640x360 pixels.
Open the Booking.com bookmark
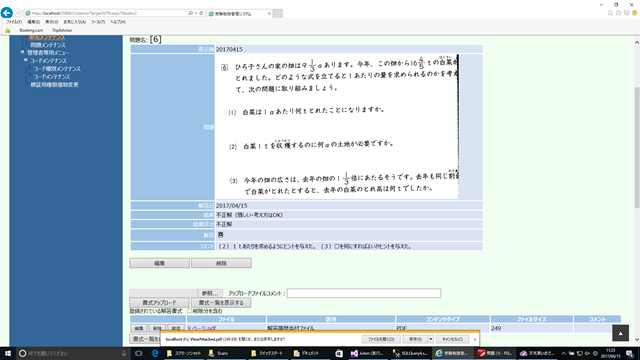click(31, 31)
